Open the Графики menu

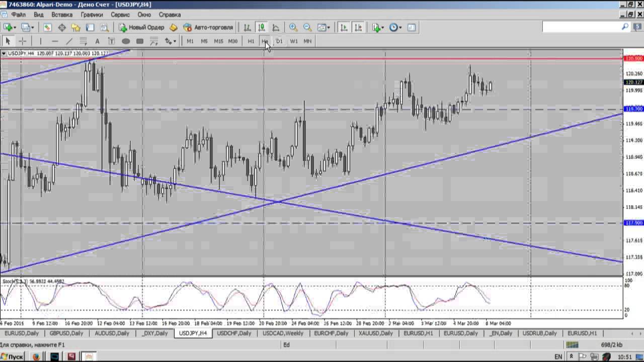coord(92,15)
